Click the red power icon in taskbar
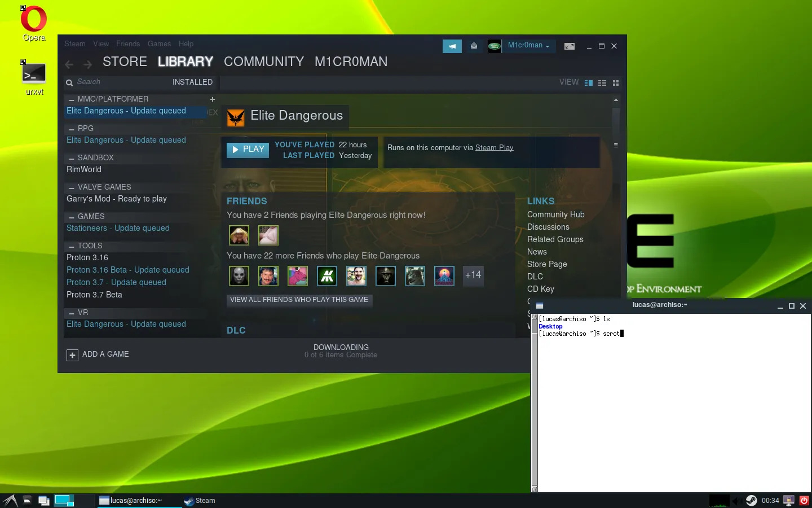Screen dimensions: 812x508 coord(804,500)
